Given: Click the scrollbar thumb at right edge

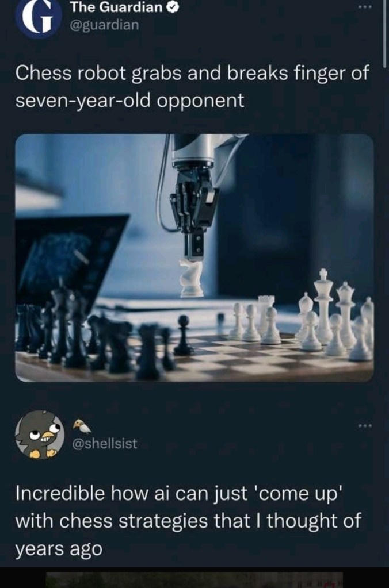Looking at the screenshot, I should click(x=384, y=34).
